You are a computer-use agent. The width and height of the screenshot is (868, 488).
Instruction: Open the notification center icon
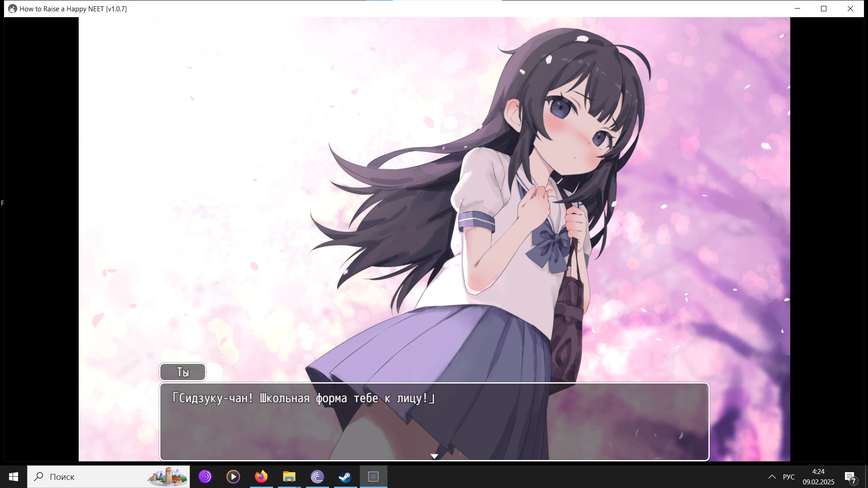pyautogui.click(x=850, y=477)
